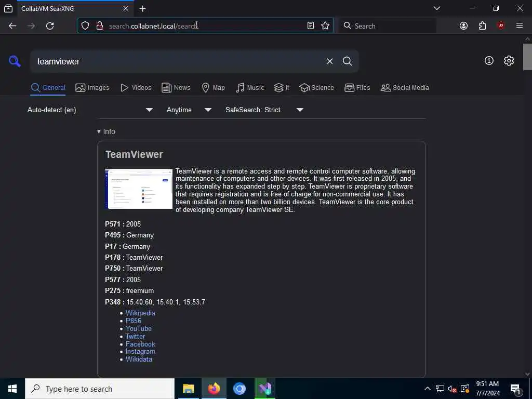532x399 pixels.
Task: List all tabs with the chevron button
Action: (436, 8)
